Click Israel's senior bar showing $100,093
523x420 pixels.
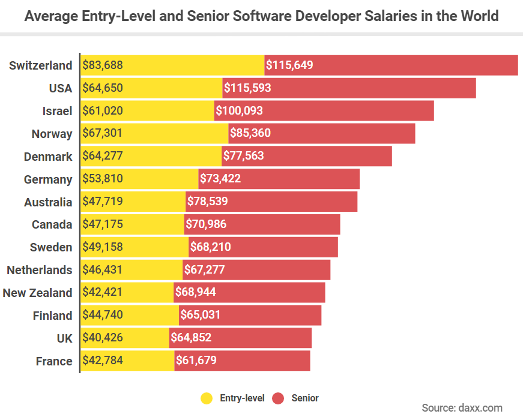pos(324,110)
